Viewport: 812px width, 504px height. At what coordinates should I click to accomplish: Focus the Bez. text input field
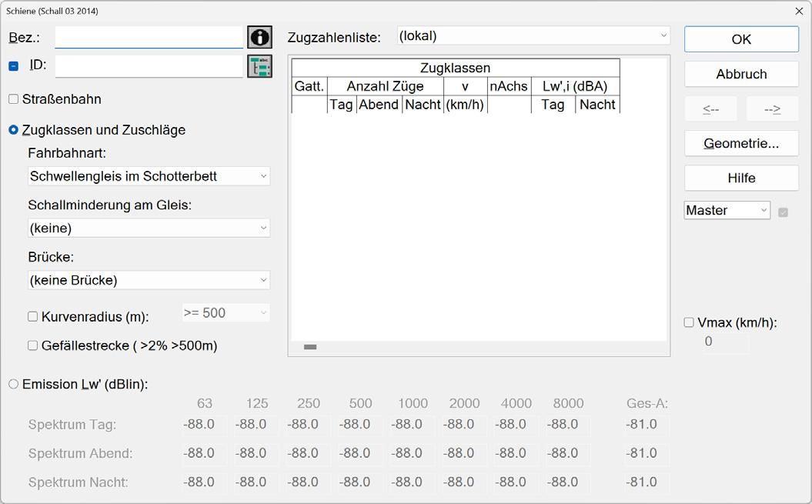click(x=149, y=37)
